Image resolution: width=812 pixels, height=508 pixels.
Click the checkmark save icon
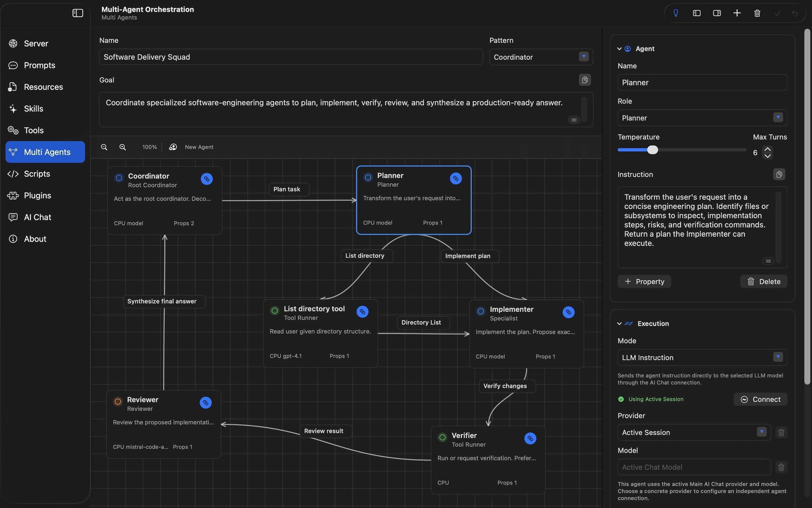tap(777, 13)
